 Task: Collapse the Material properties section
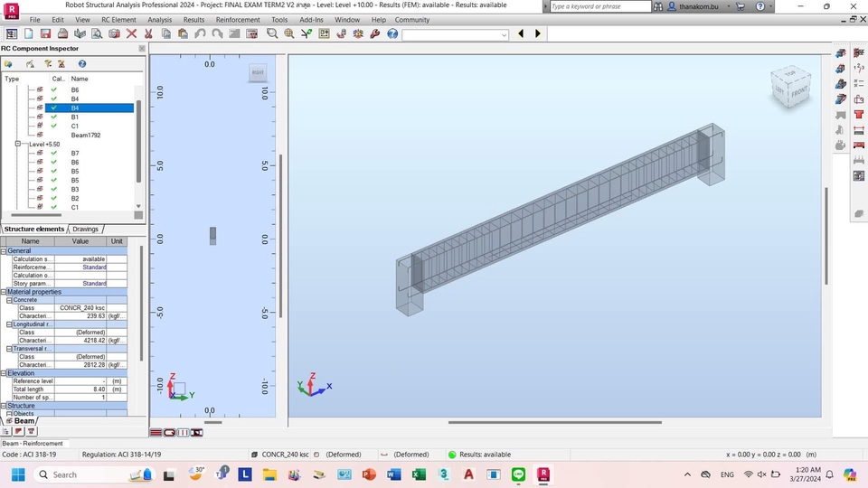click(4, 292)
